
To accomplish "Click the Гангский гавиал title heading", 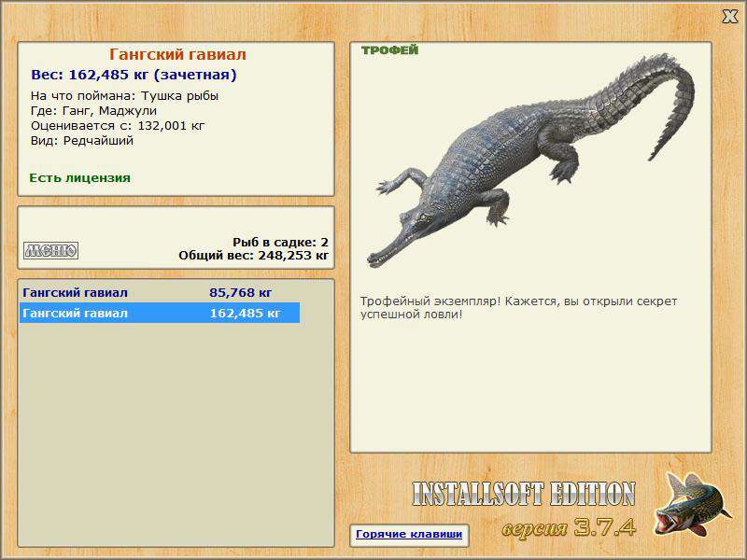I will tap(177, 54).
